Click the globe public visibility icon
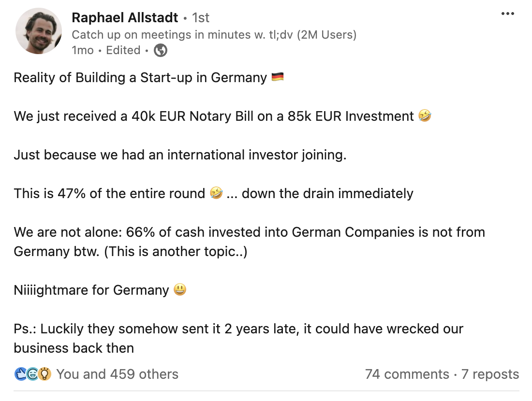 pyautogui.click(x=161, y=50)
